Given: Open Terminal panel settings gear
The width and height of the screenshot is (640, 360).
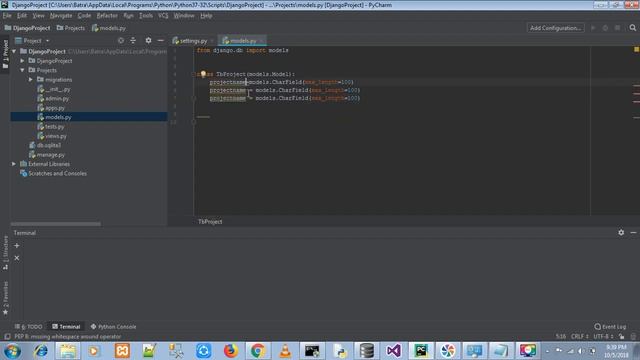Looking at the screenshot, I should 621,232.
